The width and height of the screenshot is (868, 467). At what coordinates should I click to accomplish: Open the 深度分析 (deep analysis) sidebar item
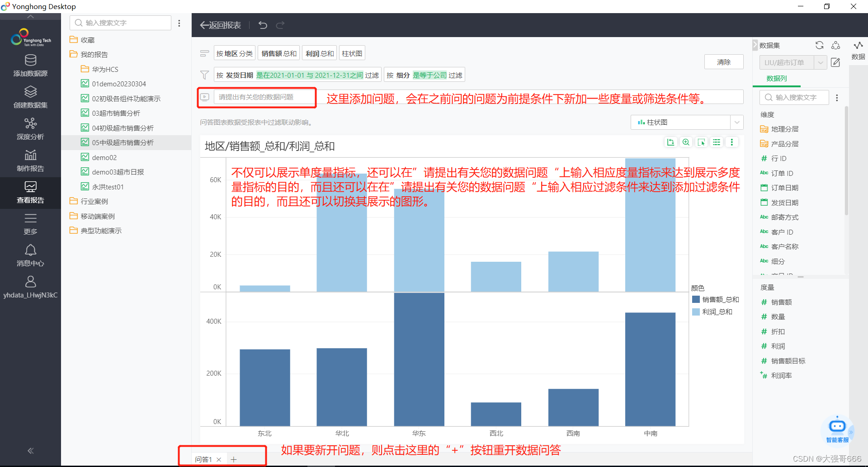tap(30, 129)
